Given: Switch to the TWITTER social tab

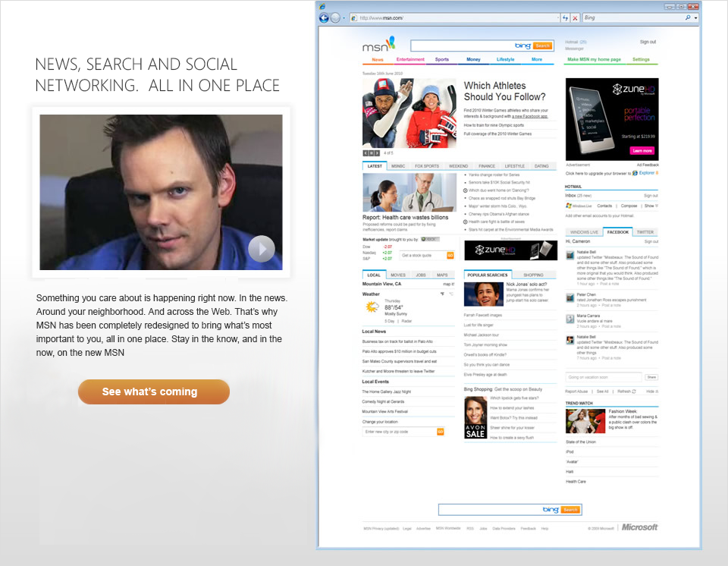Looking at the screenshot, I should tap(645, 232).
